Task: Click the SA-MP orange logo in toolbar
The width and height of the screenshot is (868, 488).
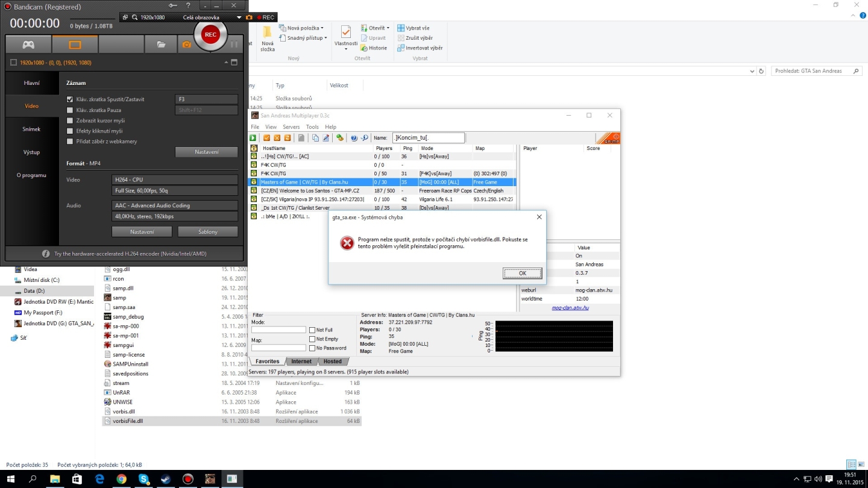Action: [608, 138]
